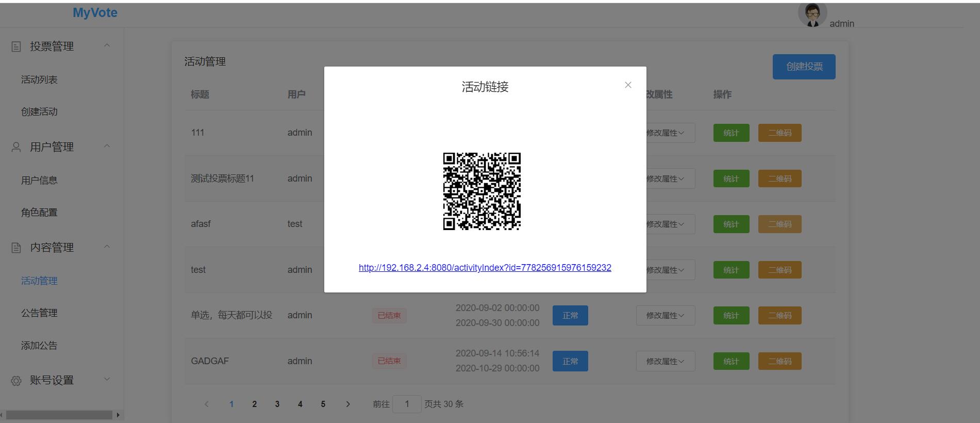Click 统计 for row 111
Viewport: 980px width, 423px height.
coord(731,133)
